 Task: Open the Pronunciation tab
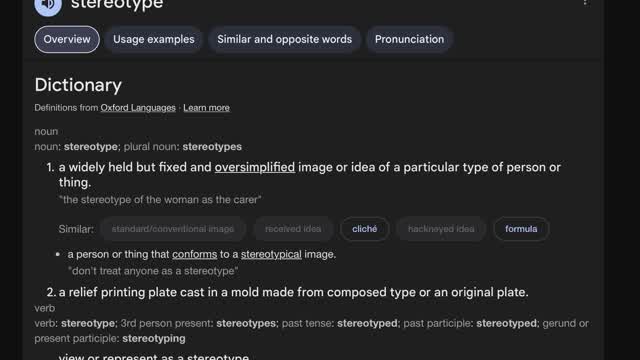coord(409,40)
